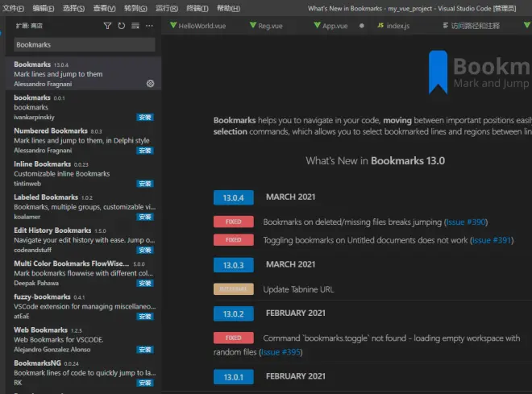Click the Vue icon on HelloWorld.vue tab
This screenshot has width=532, height=394.
point(173,25)
